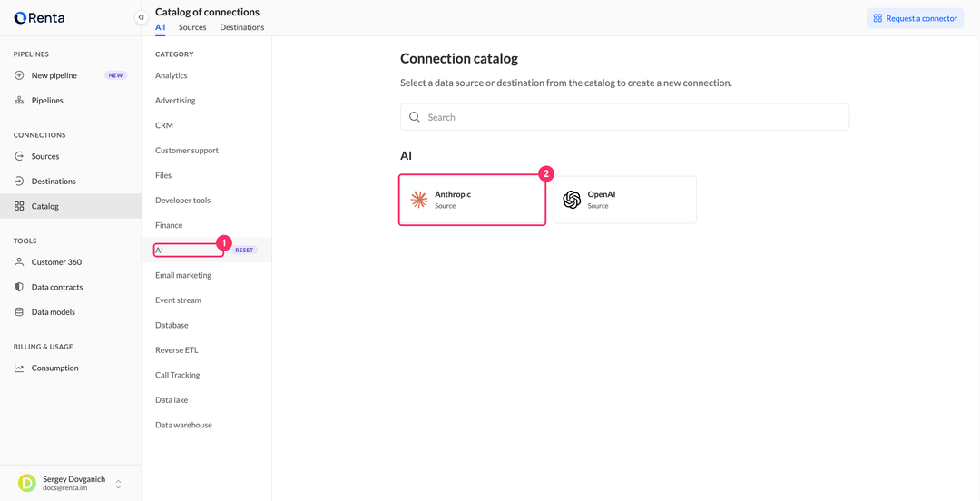Click the Data contracts shield icon
980x501 pixels.
19,287
